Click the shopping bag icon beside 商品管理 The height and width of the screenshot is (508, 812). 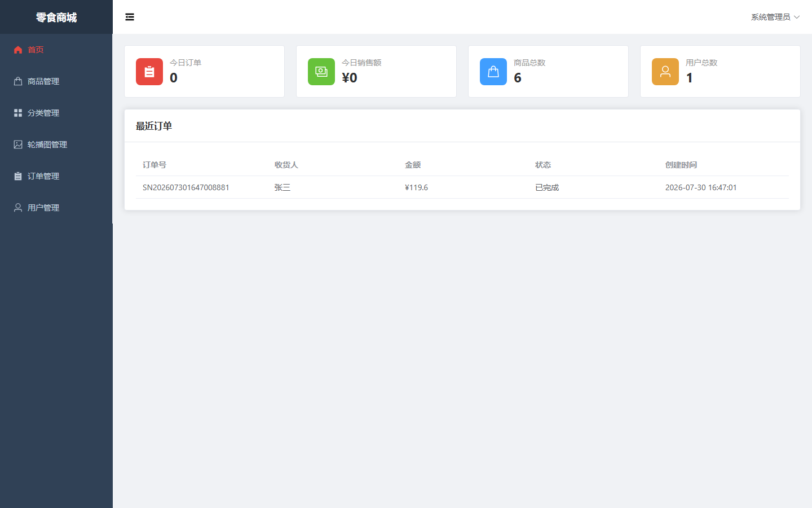18,81
